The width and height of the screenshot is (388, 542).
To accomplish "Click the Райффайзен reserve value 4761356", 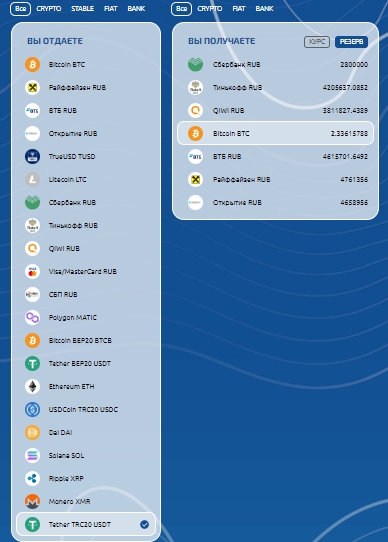I will [x=354, y=179].
